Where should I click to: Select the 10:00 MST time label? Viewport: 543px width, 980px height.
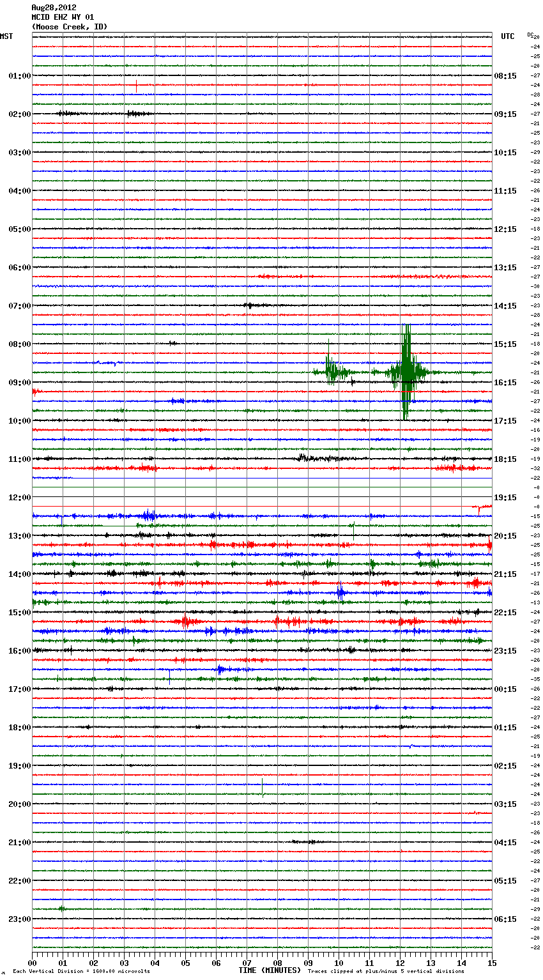point(20,421)
